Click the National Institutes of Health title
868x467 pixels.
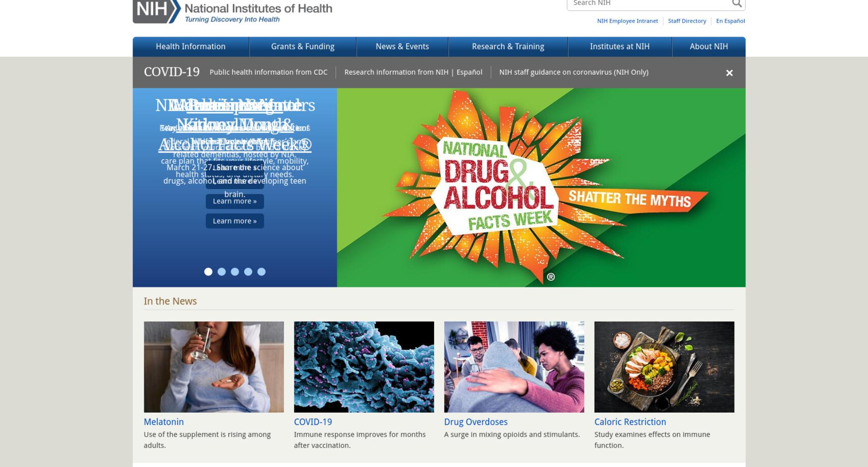coord(258,8)
